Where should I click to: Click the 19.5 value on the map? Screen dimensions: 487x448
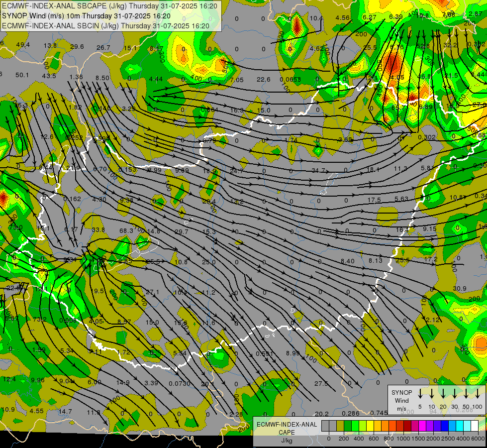[x=98, y=291]
